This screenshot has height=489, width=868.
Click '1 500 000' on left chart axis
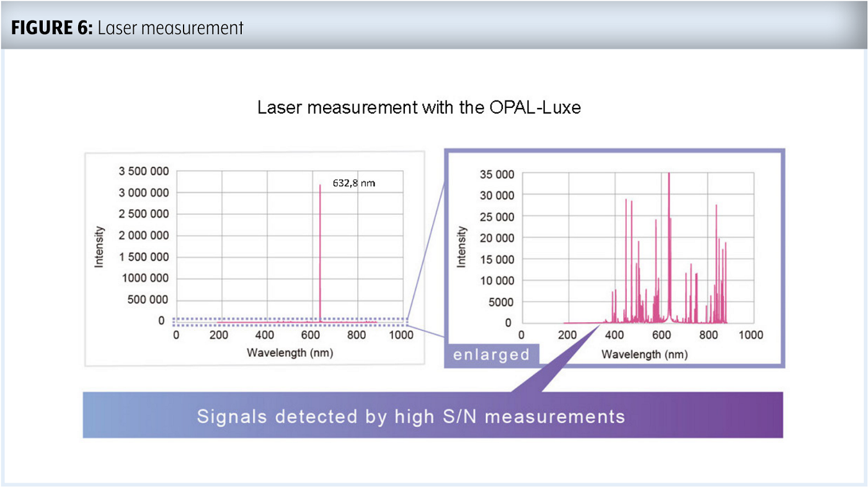pos(143,257)
